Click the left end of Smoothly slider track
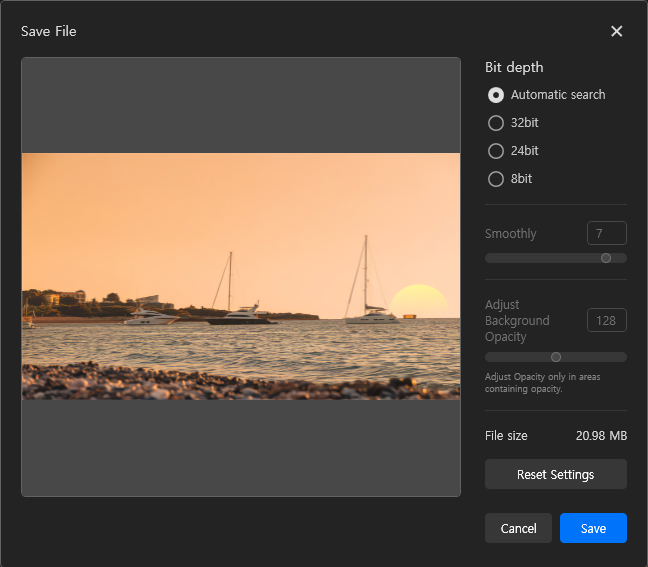Viewport: 648px width, 567px height. coord(490,258)
